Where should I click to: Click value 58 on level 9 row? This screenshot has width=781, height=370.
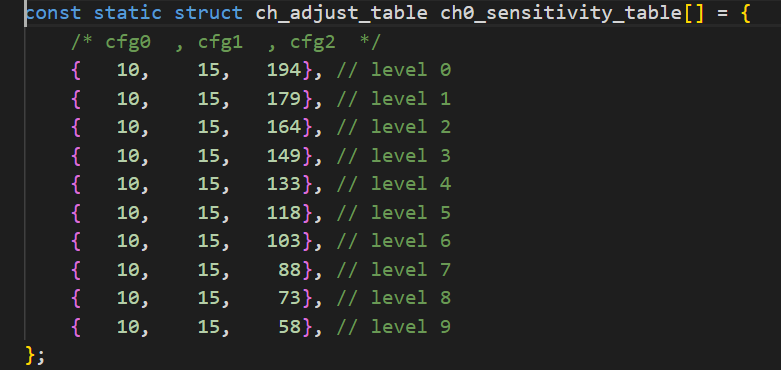point(290,327)
